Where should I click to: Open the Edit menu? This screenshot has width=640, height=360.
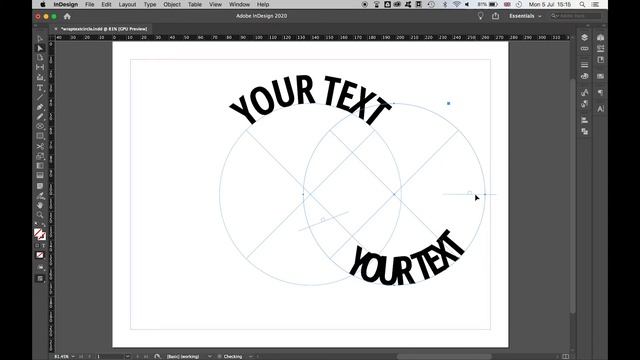(106, 4)
